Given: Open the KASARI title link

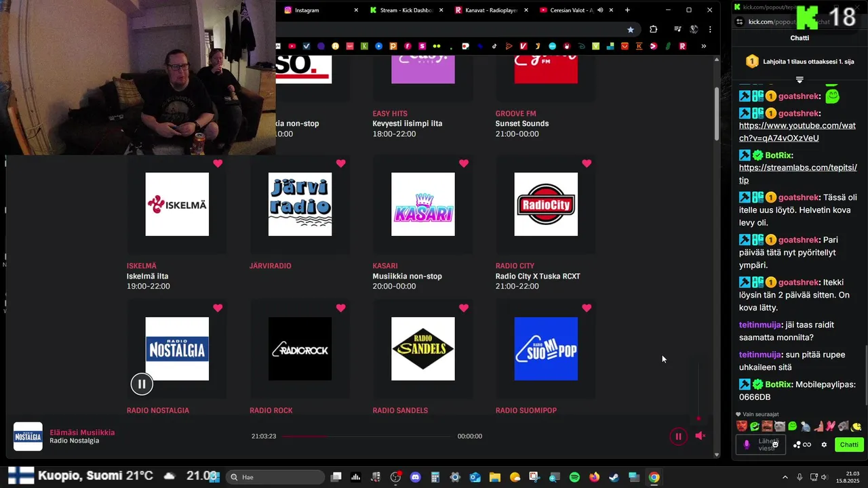Looking at the screenshot, I should [x=385, y=266].
